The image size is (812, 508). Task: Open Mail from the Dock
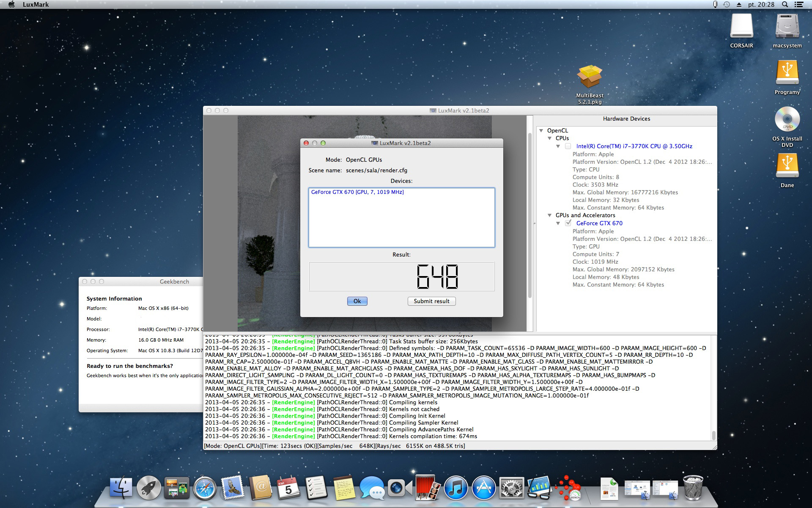tap(233, 488)
